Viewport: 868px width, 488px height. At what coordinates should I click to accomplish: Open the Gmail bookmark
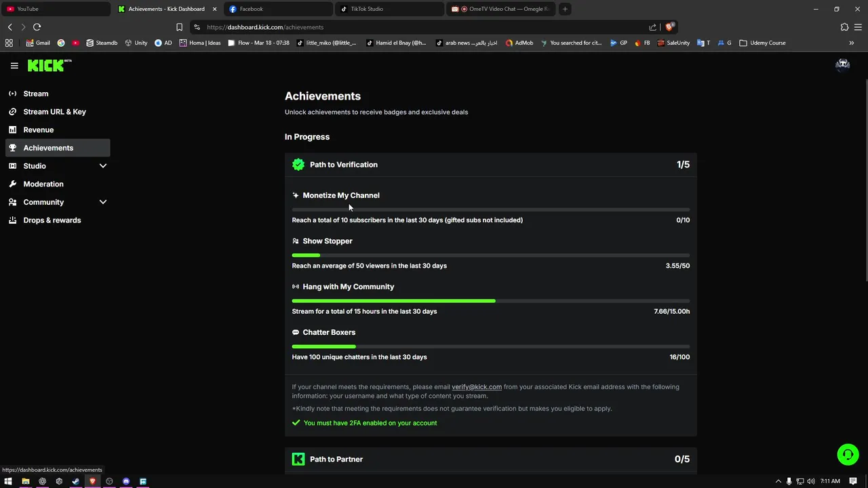38,43
